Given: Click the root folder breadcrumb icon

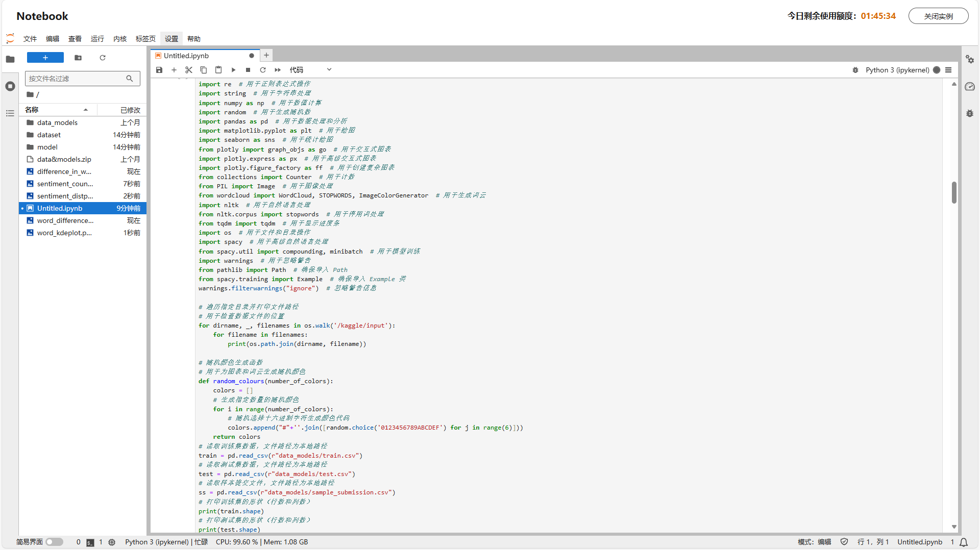Looking at the screenshot, I should coord(31,94).
